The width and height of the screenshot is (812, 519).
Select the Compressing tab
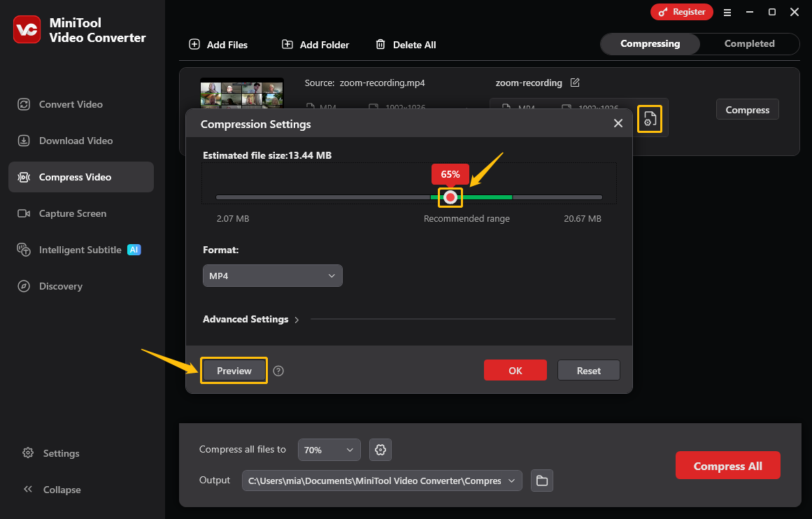(650, 43)
